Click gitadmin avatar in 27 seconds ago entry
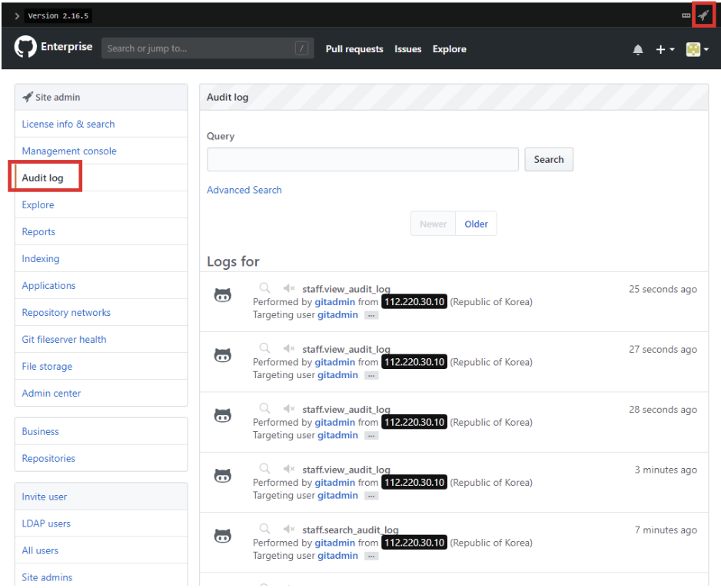 [223, 355]
